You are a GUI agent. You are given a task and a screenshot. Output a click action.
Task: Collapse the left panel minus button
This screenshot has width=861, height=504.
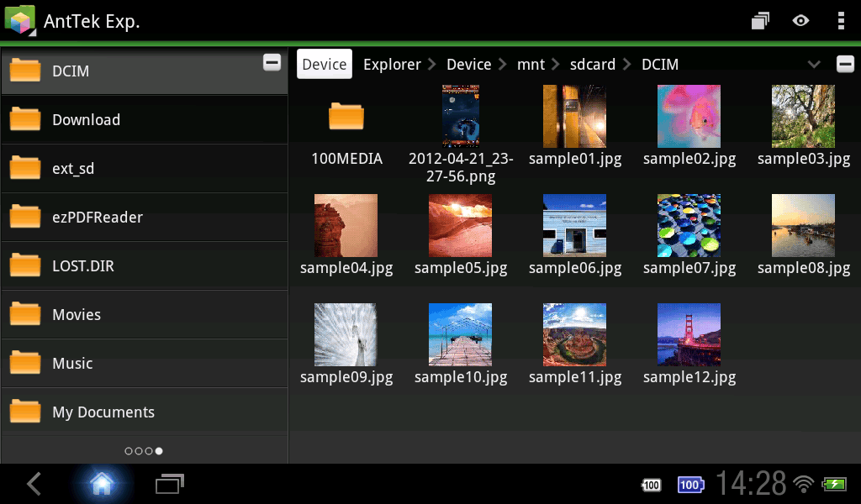tap(272, 62)
